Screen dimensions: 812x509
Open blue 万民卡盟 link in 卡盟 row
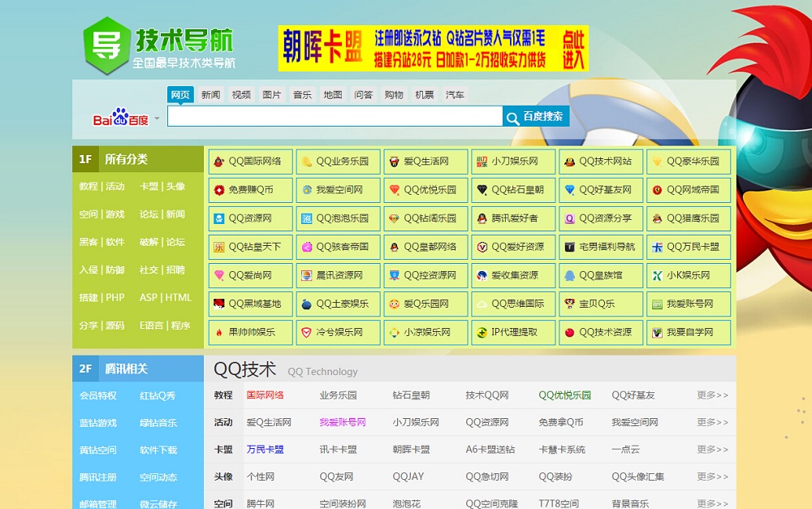[266, 450]
